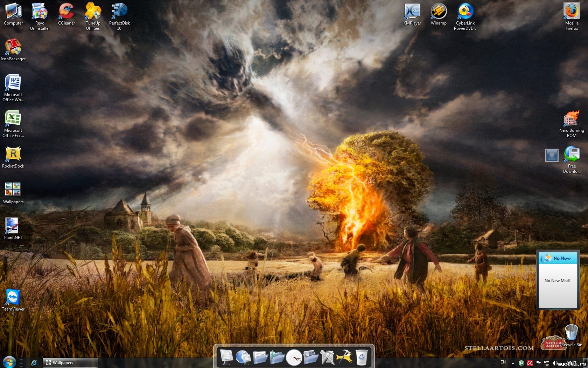This screenshot has height=368, width=588.
Task: Click the analog clock in the dock
Action: [294, 358]
